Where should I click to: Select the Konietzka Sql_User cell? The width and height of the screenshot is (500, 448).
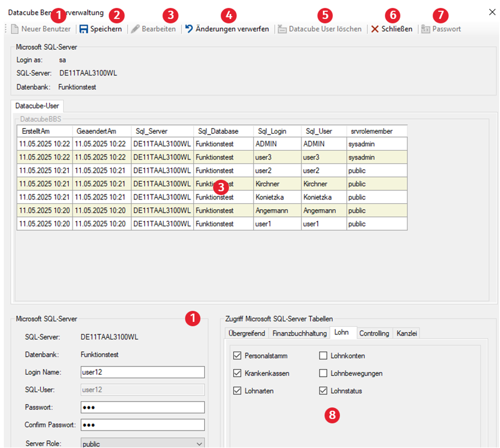point(324,197)
